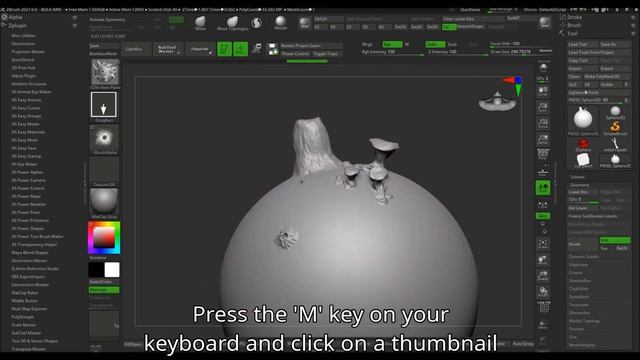Enable Draw mode green button

[x=240, y=49]
